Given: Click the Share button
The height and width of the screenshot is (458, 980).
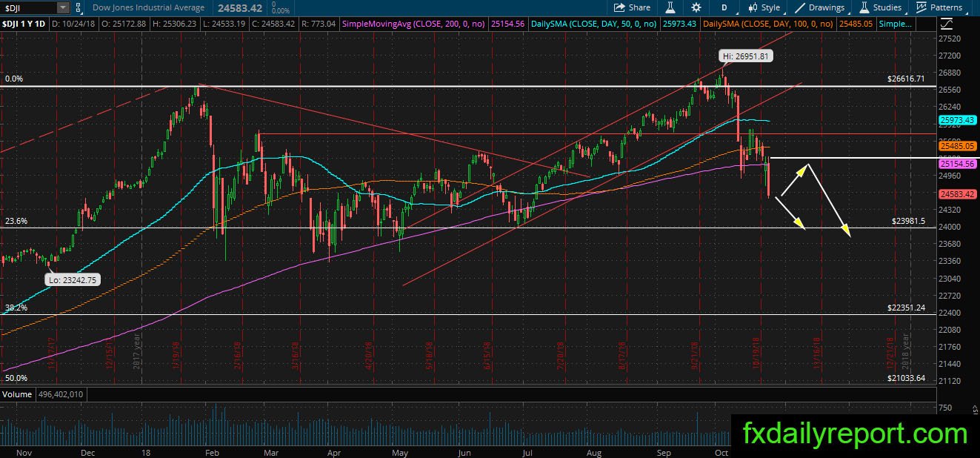Looking at the screenshot, I should [632, 7].
